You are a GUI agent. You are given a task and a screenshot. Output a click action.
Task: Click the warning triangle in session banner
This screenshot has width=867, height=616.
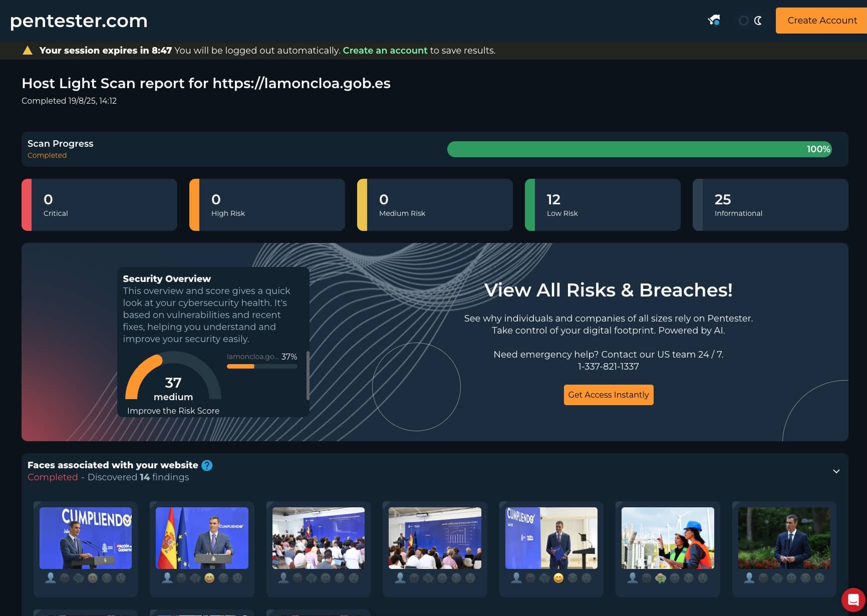pyautogui.click(x=28, y=50)
